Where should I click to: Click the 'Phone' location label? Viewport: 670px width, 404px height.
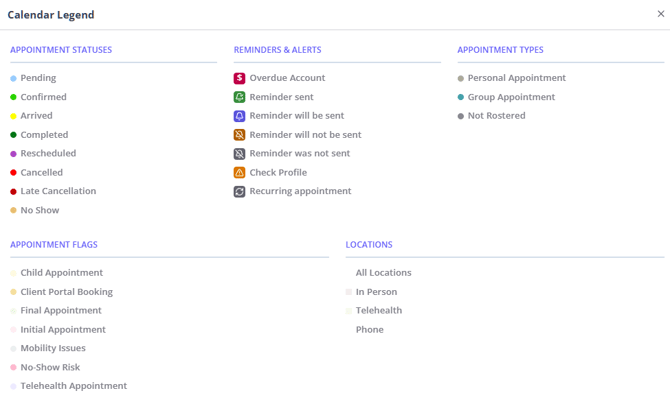click(x=370, y=329)
